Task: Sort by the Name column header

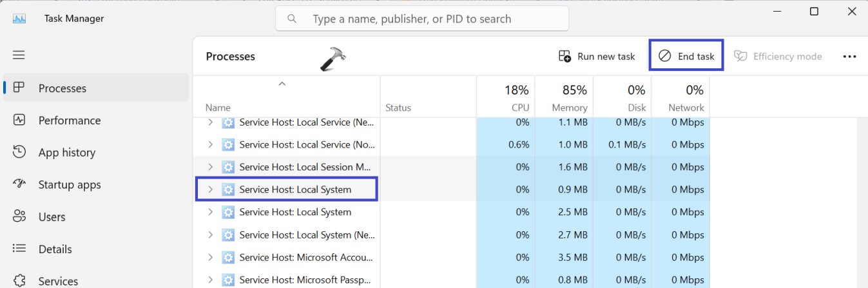Action: click(x=218, y=108)
